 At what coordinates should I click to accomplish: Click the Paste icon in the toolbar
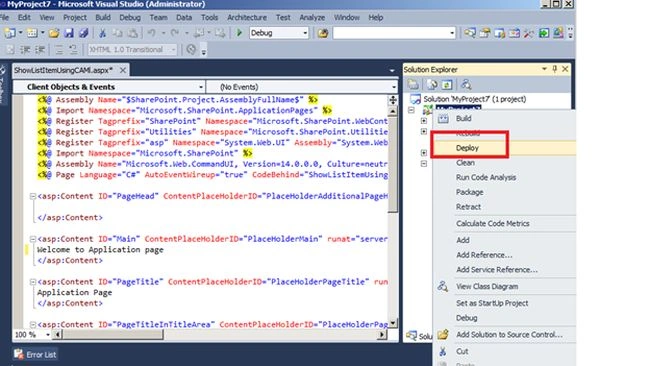(133, 33)
